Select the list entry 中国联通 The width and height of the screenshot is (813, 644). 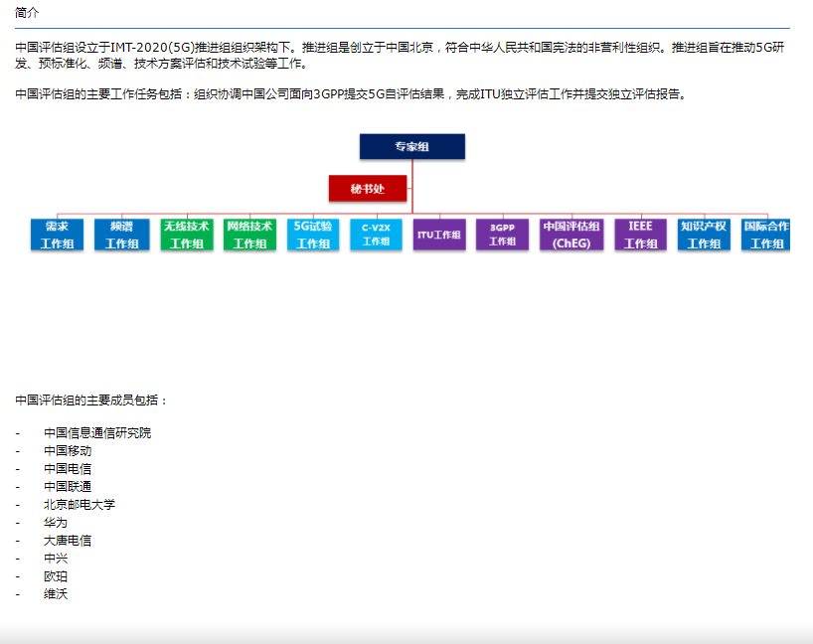tap(68, 486)
